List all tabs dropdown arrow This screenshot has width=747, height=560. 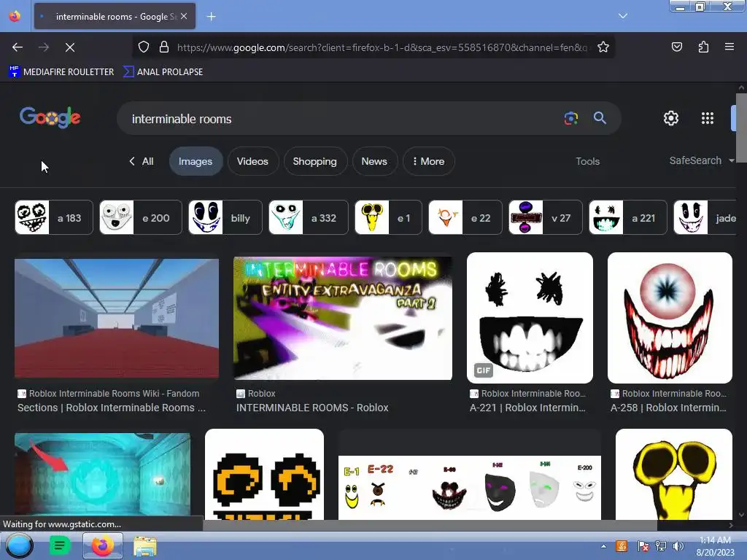pos(623,16)
